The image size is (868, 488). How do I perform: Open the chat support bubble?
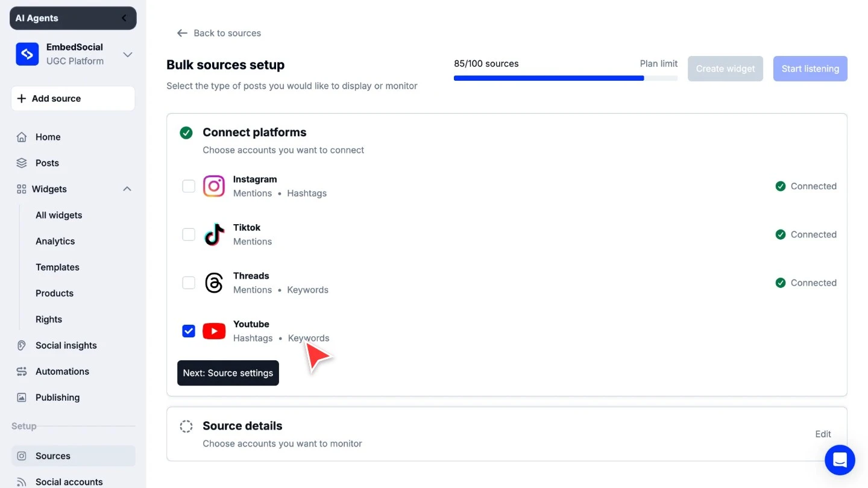click(840, 460)
